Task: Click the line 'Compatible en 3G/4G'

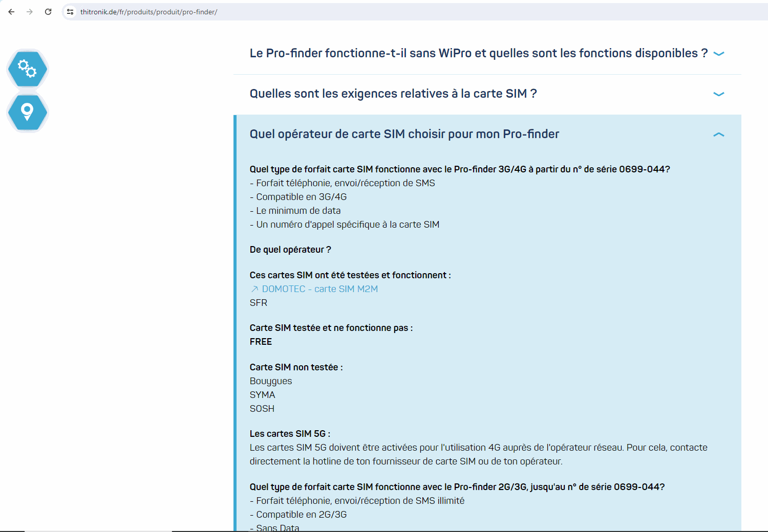Action: [298, 197]
